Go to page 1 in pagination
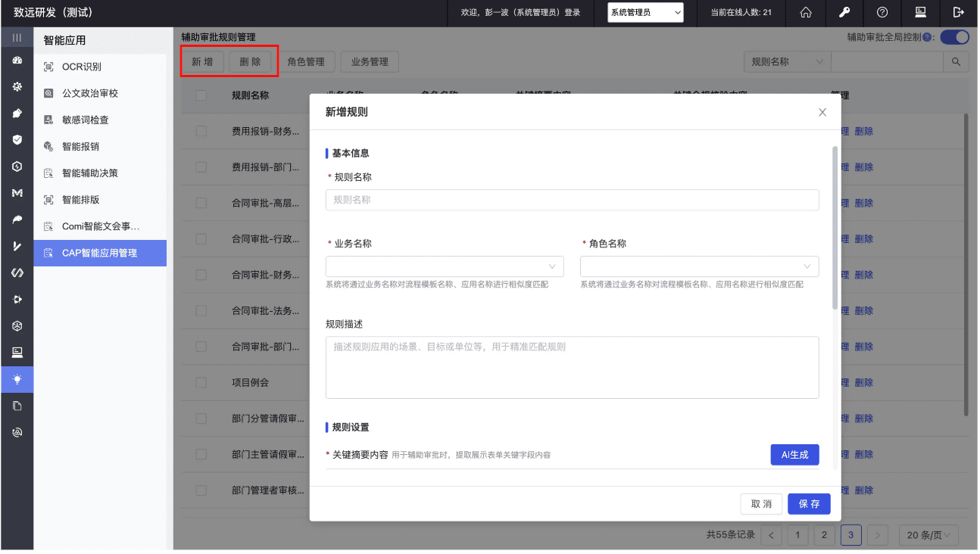 pos(797,535)
